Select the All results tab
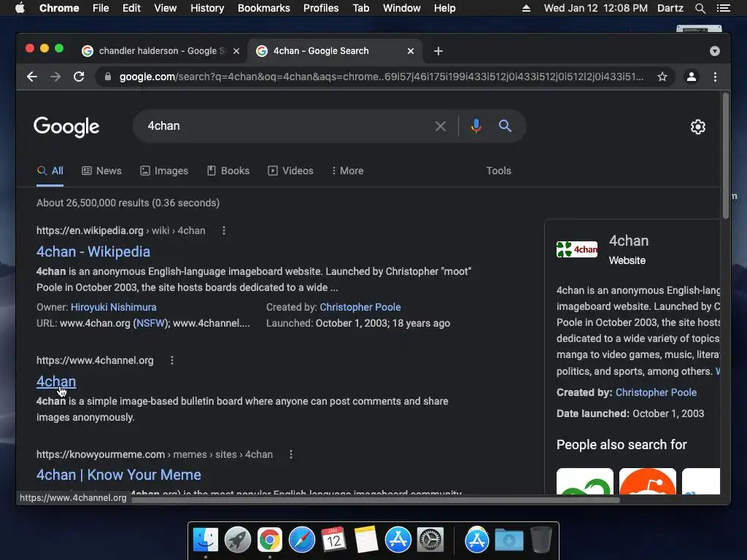This screenshot has height=560, width=747. pos(50,171)
